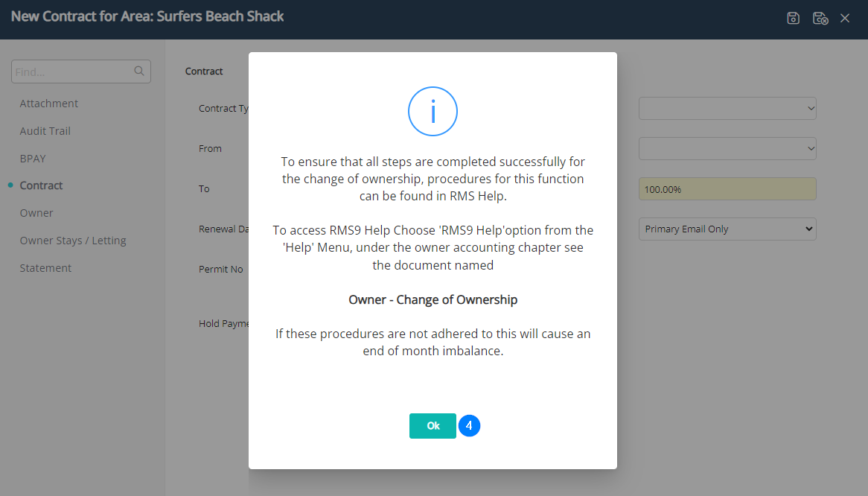Screen dimensions: 868x496
Task: Click the Save icon in title bar
Action: [794, 18]
